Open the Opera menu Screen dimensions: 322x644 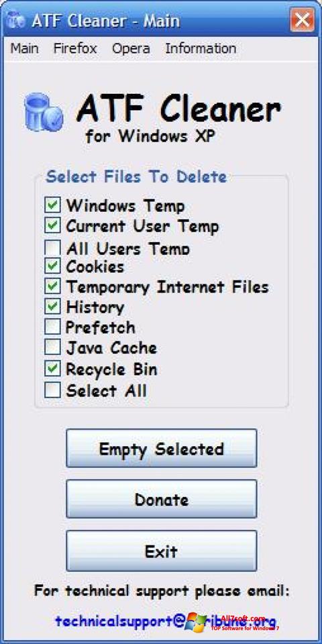tap(131, 48)
